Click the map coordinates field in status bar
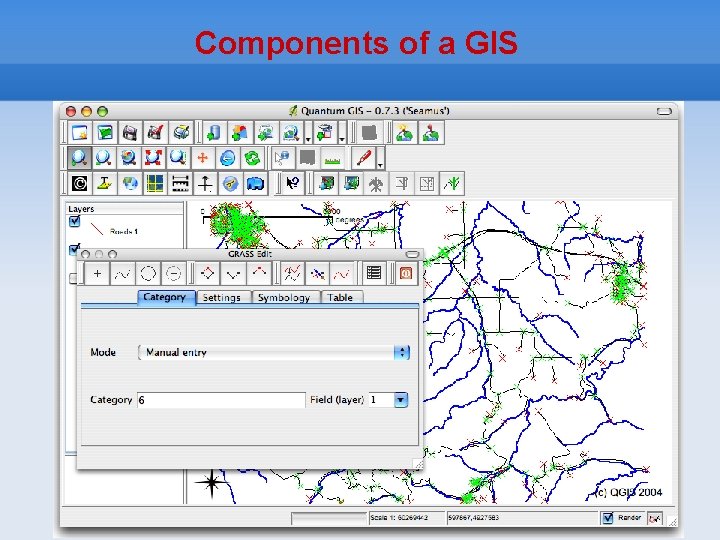720x540 pixels. (523, 518)
